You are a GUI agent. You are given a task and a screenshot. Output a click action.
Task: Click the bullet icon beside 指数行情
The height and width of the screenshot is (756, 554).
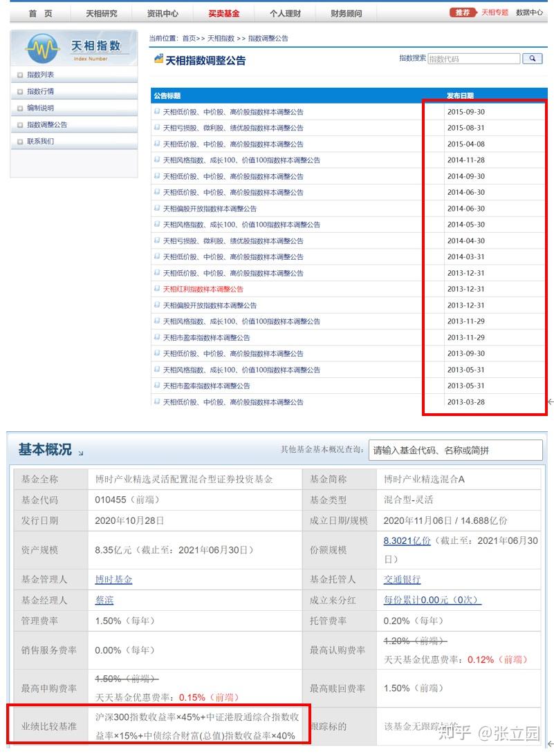tap(20, 92)
